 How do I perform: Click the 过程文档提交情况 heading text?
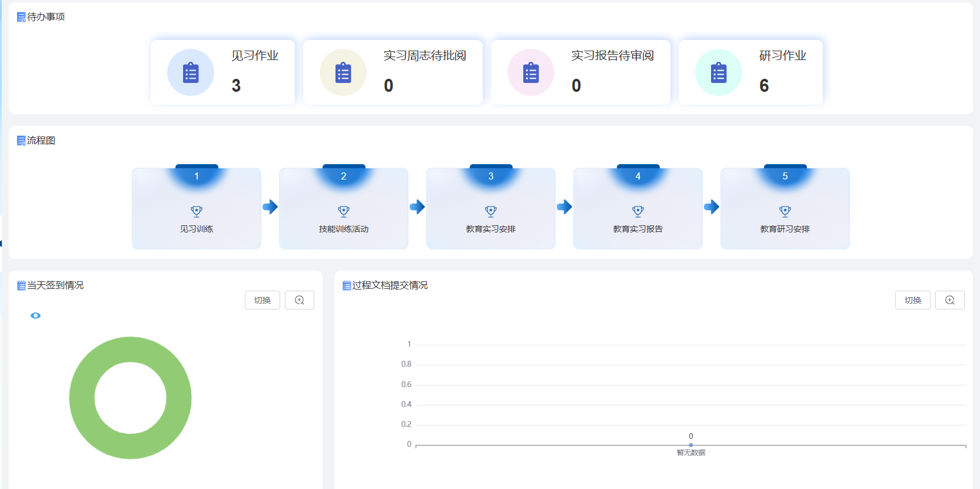pos(390,285)
